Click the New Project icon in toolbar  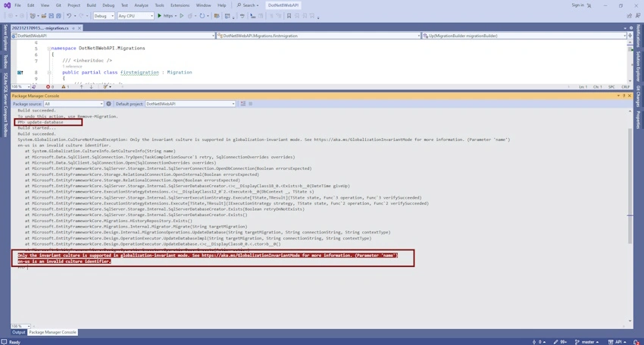[33, 16]
